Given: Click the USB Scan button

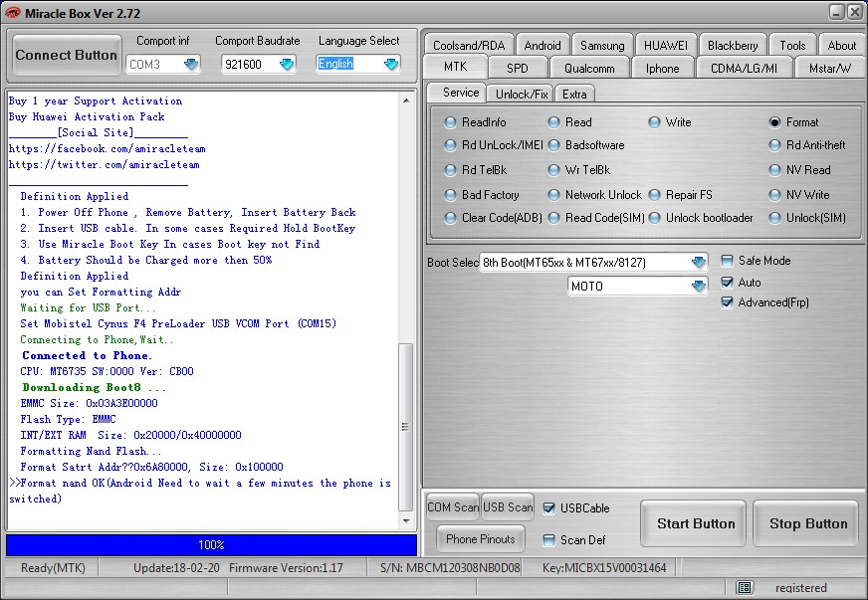Looking at the screenshot, I should pos(508,507).
